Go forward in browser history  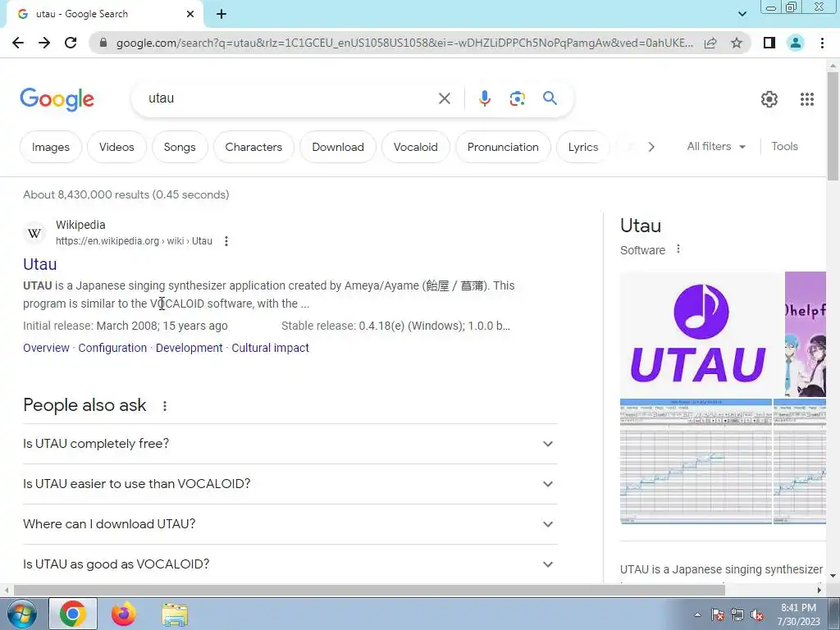coord(44,43)
